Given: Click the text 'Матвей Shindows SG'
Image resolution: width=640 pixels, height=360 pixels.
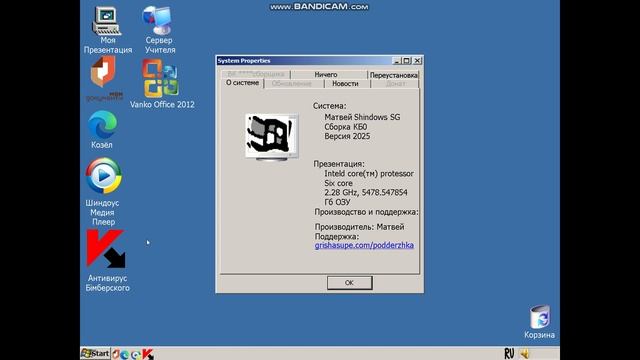Looking at the screenshot, I should 362,117.
